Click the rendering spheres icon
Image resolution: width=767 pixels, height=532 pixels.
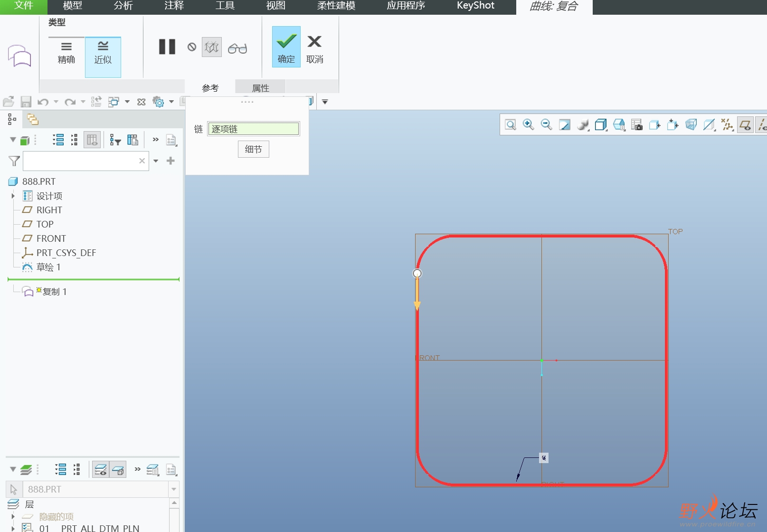583,125
